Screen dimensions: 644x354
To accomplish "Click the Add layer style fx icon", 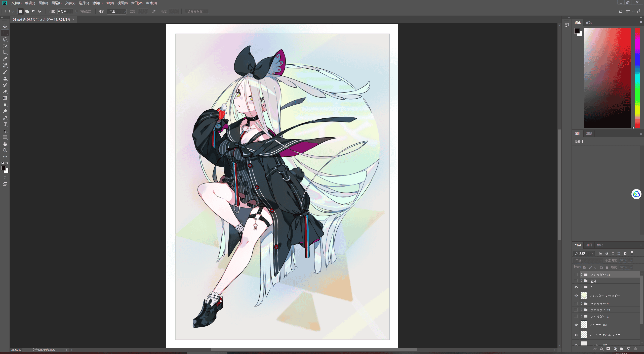I will 601,349.
